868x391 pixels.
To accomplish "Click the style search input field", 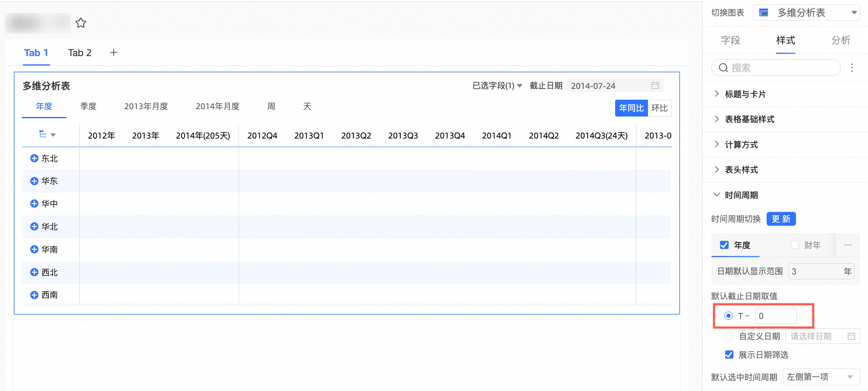I will click(776, 68).
